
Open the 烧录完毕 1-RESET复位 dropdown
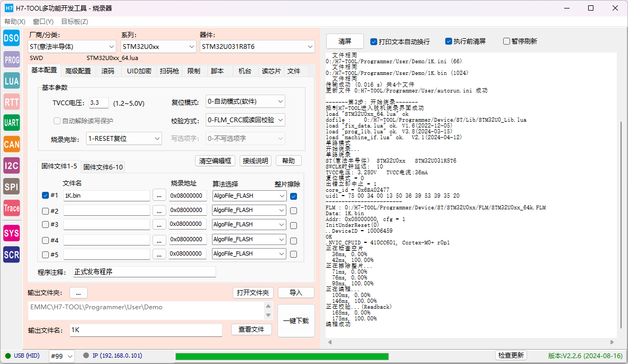(124, 139)
